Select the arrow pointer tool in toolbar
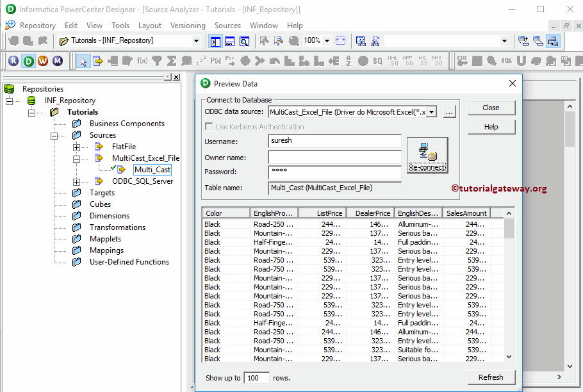 (x=83, y=61)
